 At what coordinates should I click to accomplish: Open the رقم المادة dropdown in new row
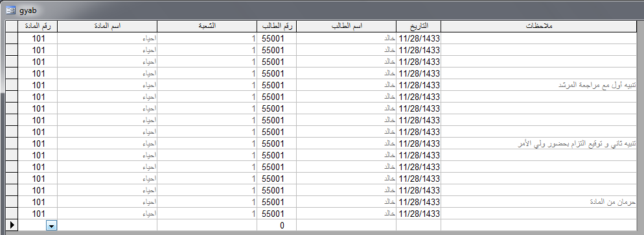(52, 225)
